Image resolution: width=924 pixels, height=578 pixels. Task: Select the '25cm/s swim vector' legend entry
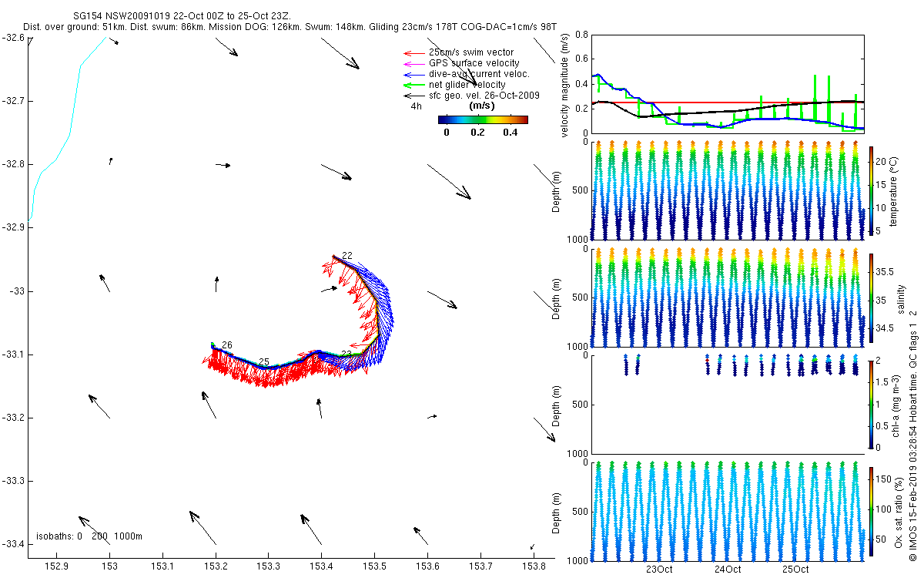point(471,52)
